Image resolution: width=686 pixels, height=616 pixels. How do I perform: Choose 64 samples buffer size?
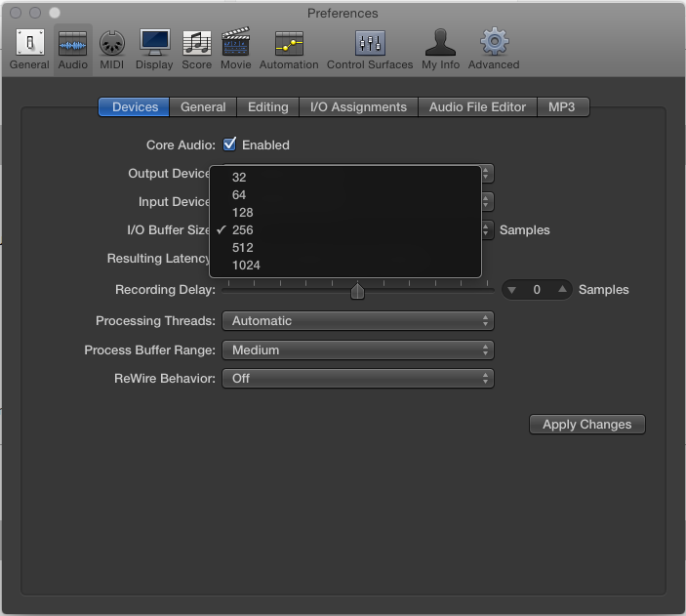[345, 195]
